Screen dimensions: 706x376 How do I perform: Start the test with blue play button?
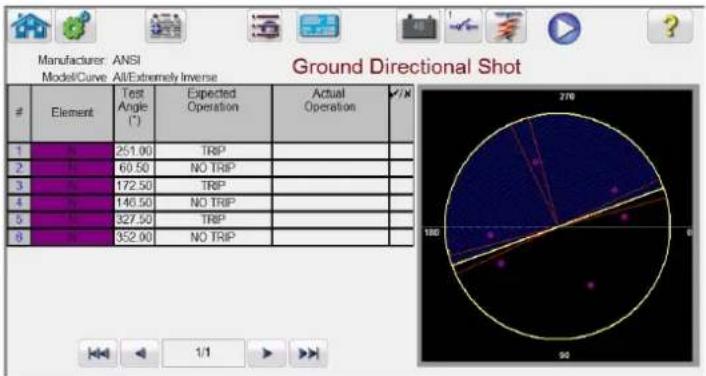[x=564, y=28]
